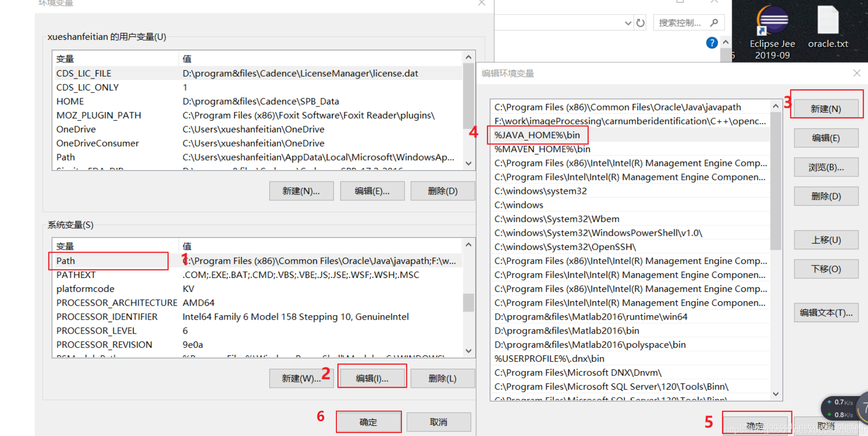The width and height of the screenshot is (868, 436).
Task: Select system variable PATHEXT row
Action: coord(257,275)
